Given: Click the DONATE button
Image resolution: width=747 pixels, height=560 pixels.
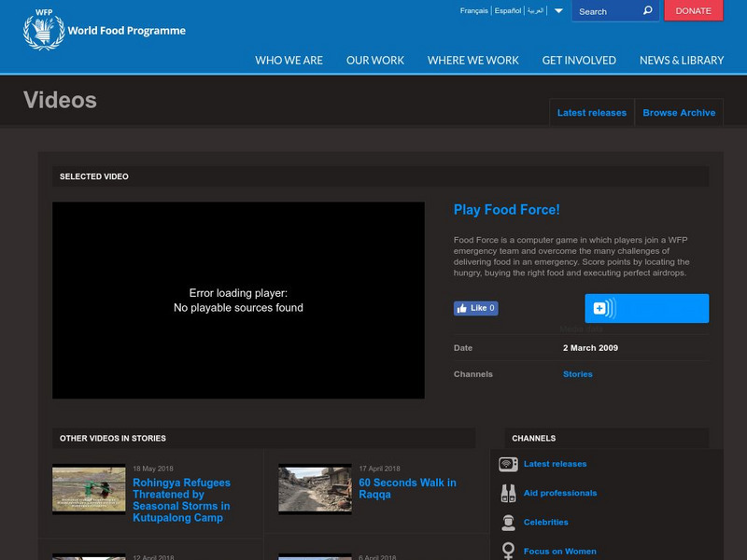Looking at the screenshot, I should point(696,11).
